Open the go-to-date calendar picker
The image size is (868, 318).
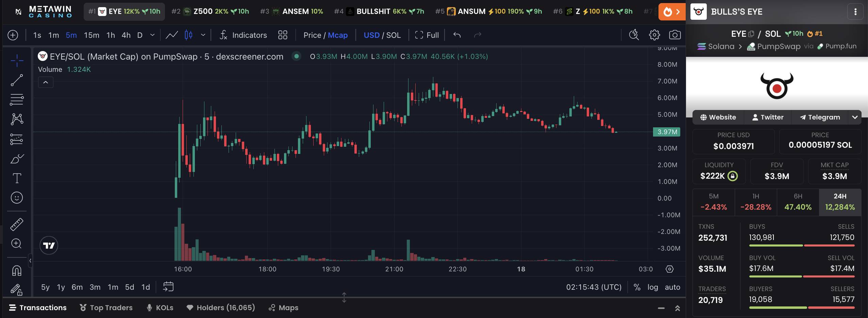pos(168,287)
